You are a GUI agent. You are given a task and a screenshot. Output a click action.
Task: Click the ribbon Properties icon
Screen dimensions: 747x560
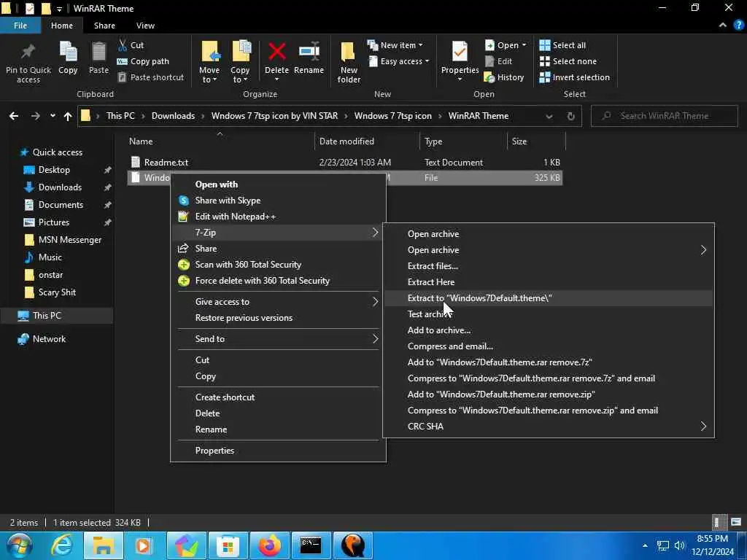pyautogui.click(x=460, y=52)
